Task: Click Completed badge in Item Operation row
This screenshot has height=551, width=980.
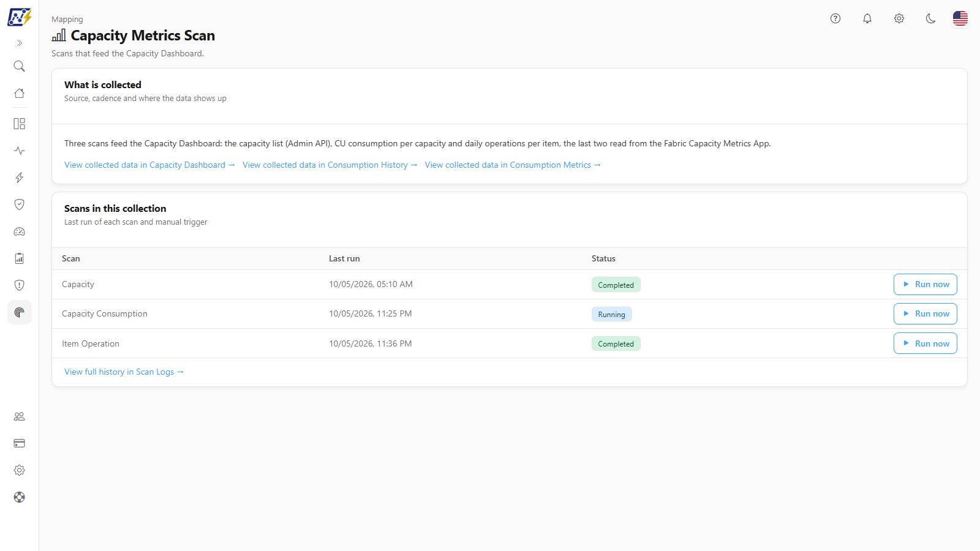Action: tap(616, 343)
